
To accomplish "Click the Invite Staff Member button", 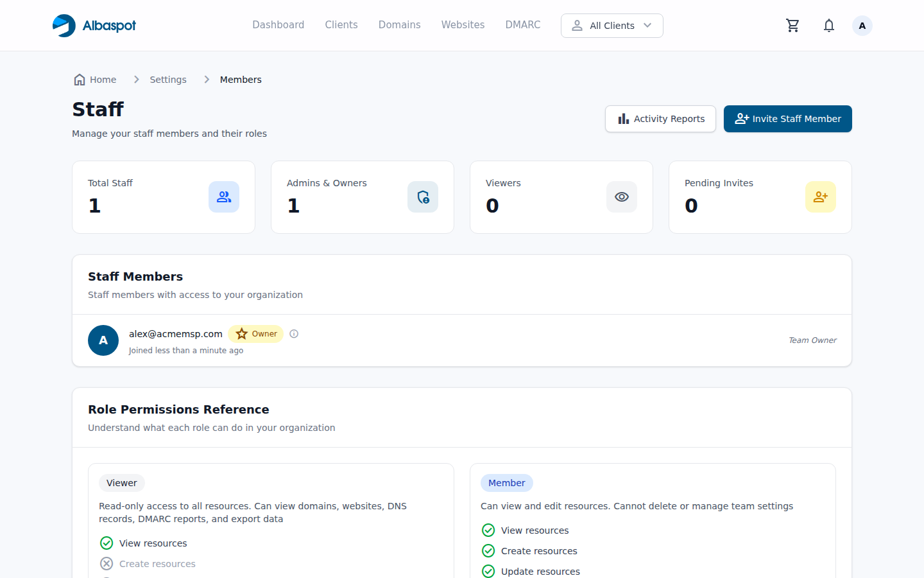I will coord(787,119).
